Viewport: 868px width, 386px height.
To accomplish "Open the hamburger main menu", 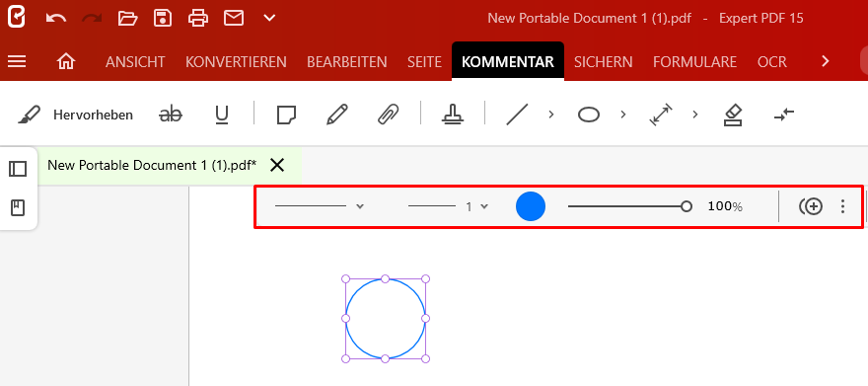I will pos(17,61).
